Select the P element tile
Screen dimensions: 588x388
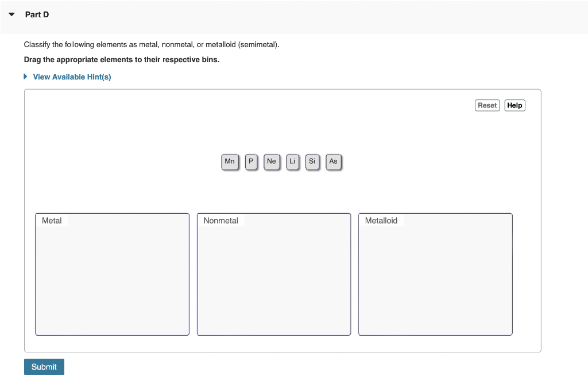(251, 162)
